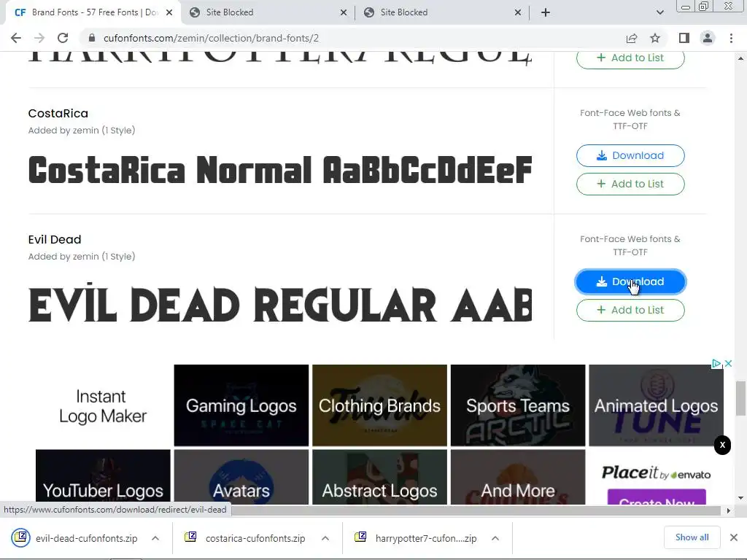
Task: Switch to the first Site Blocked tab
Action: (268, 12)
